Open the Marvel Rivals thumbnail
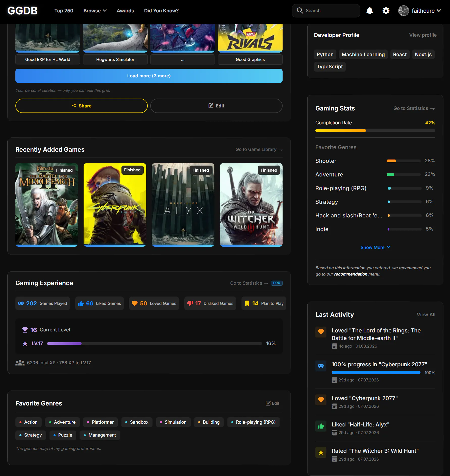 pyautogui.click(x=250, y=38)
